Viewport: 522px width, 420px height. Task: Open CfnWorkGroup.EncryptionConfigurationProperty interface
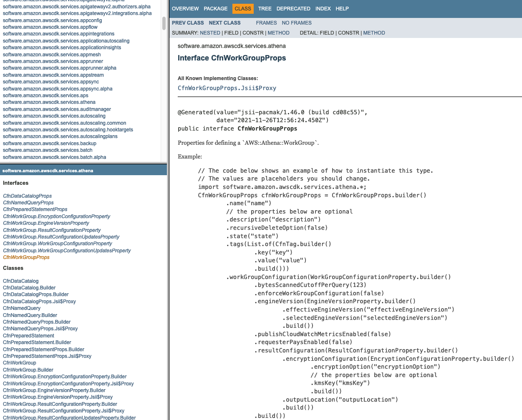pos(56,216)
